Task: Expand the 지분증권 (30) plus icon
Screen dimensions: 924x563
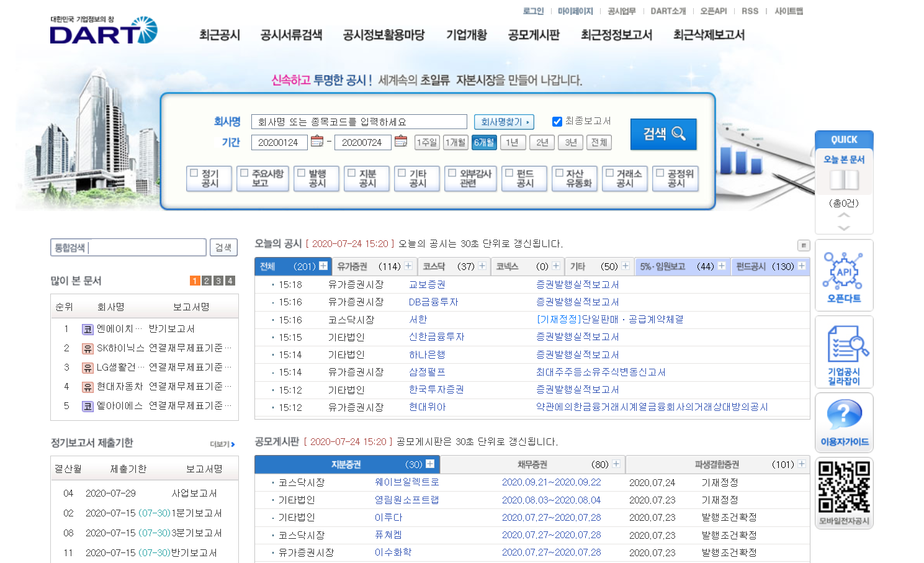Action: point(430,464)
